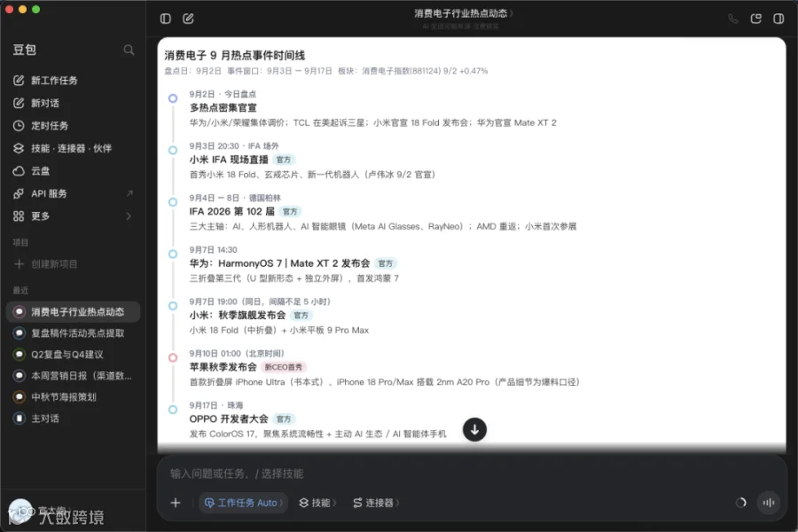Click the 消费电子 9 月热点事件时间线 title
This screenshot has width=798, height=532.
[235, 55]
